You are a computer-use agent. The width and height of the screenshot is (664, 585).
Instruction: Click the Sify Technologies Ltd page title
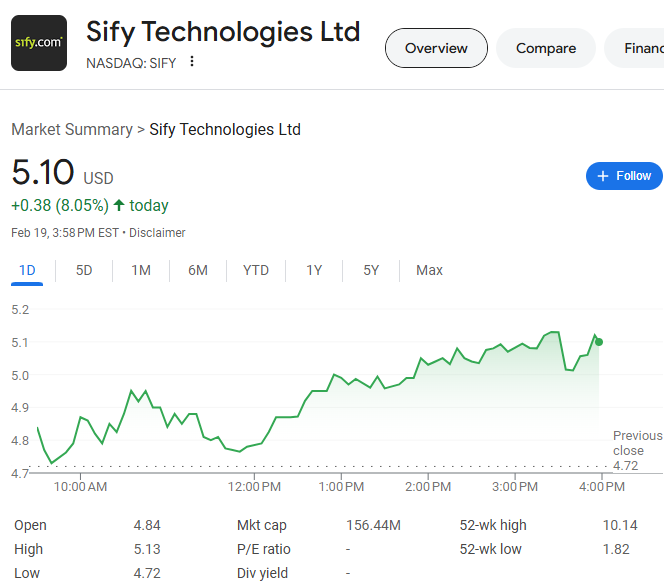coord(223,32)
